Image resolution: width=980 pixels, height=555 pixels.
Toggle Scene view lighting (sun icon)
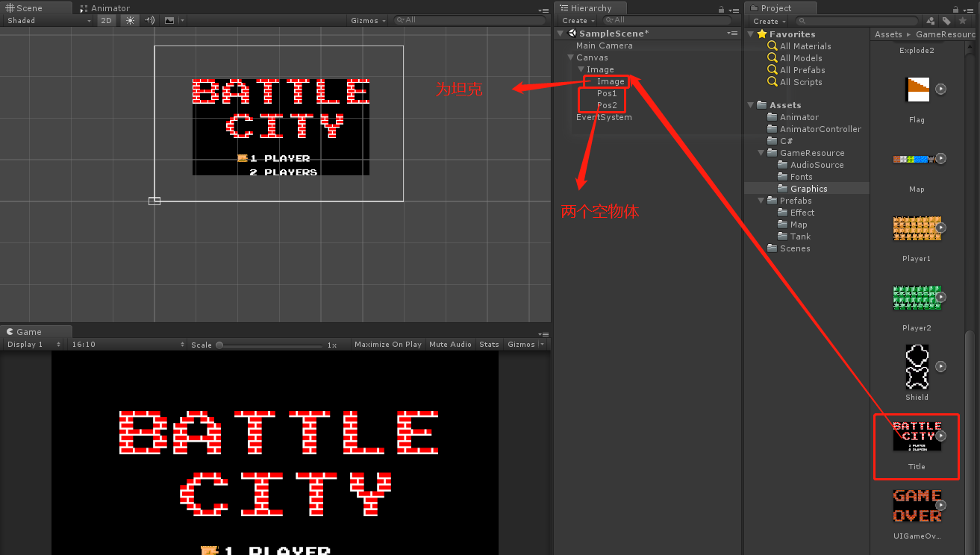tap(131, 21)
